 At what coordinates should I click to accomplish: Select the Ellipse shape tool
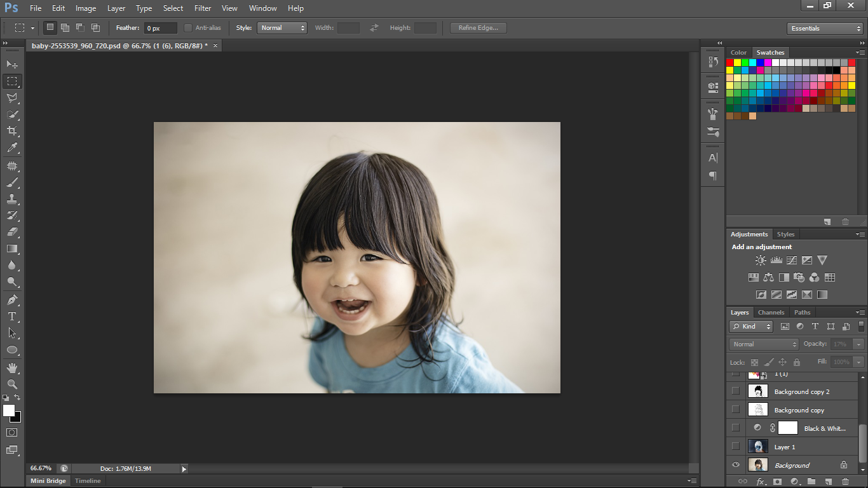coord(12,349)
